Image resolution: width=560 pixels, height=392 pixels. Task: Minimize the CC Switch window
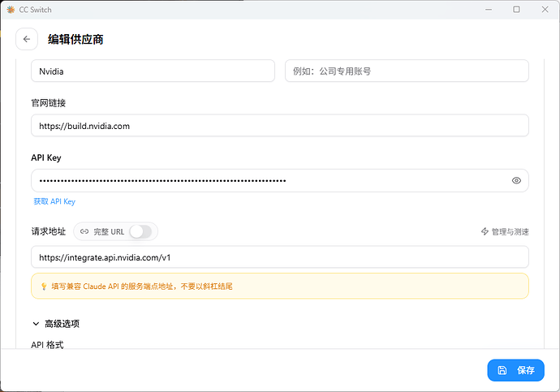pyautogui.click(x=489, y=10)
